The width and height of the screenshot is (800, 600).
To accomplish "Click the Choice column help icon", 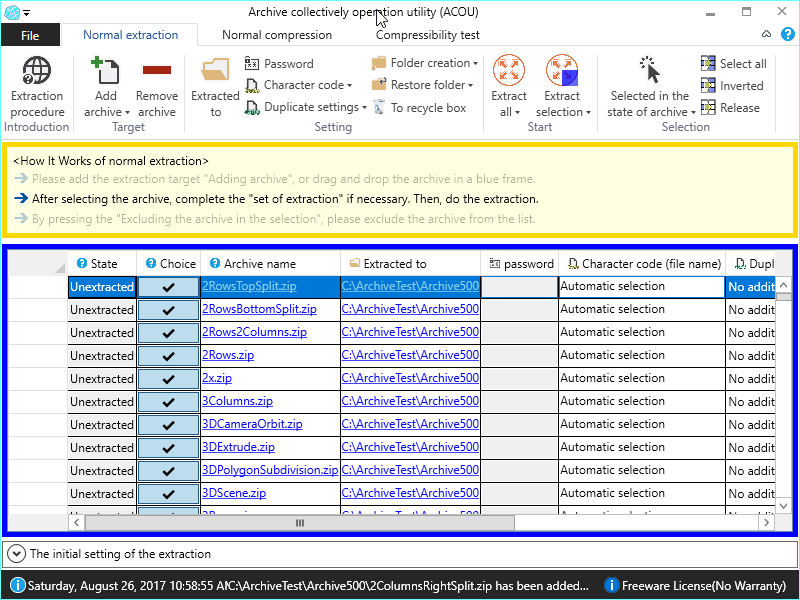I will pos(151,263).
